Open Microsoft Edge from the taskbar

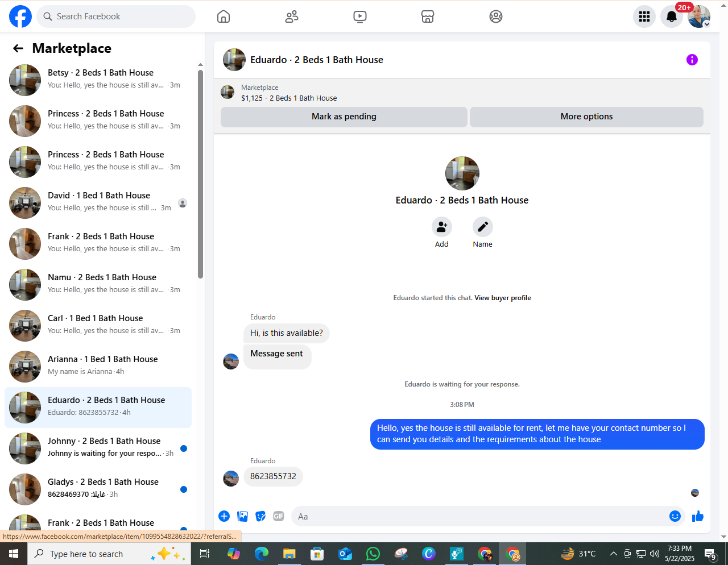click(x=262, y=554)
